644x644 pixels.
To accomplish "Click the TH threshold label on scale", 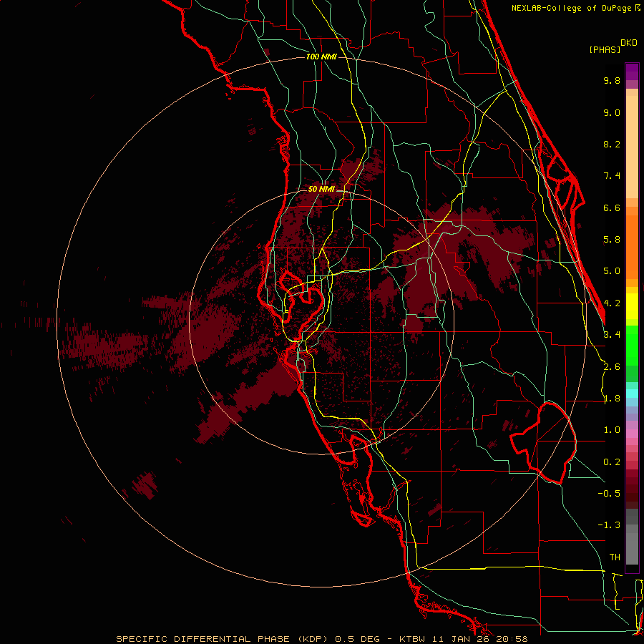I will point(615,557).
